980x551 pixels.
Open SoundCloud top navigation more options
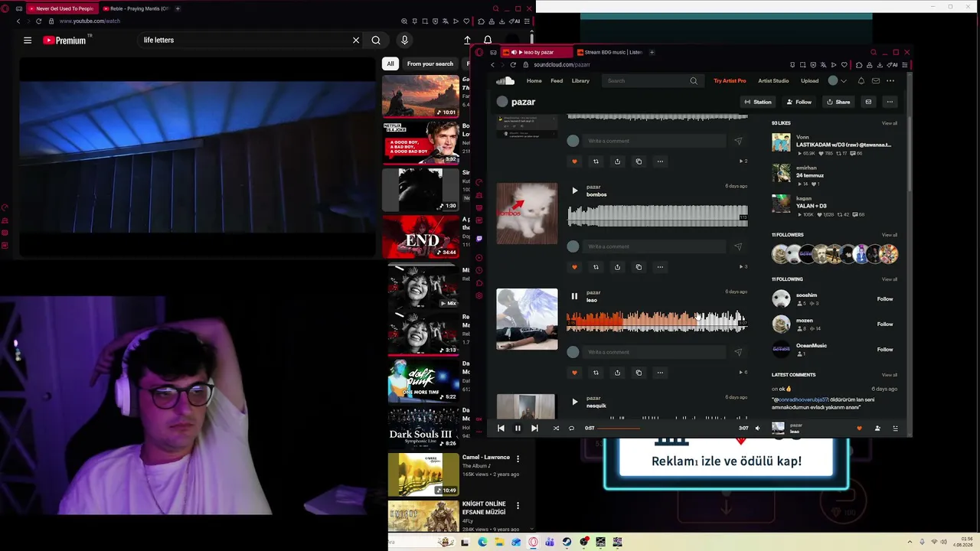click(x=890, y=80)
